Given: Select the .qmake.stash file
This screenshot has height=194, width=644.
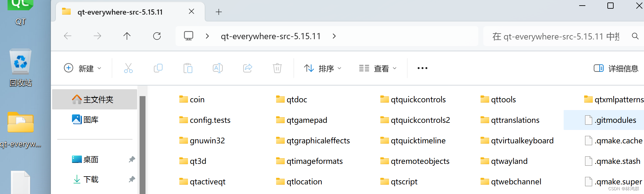Looking at the screenshot, I should coord(612,161).
